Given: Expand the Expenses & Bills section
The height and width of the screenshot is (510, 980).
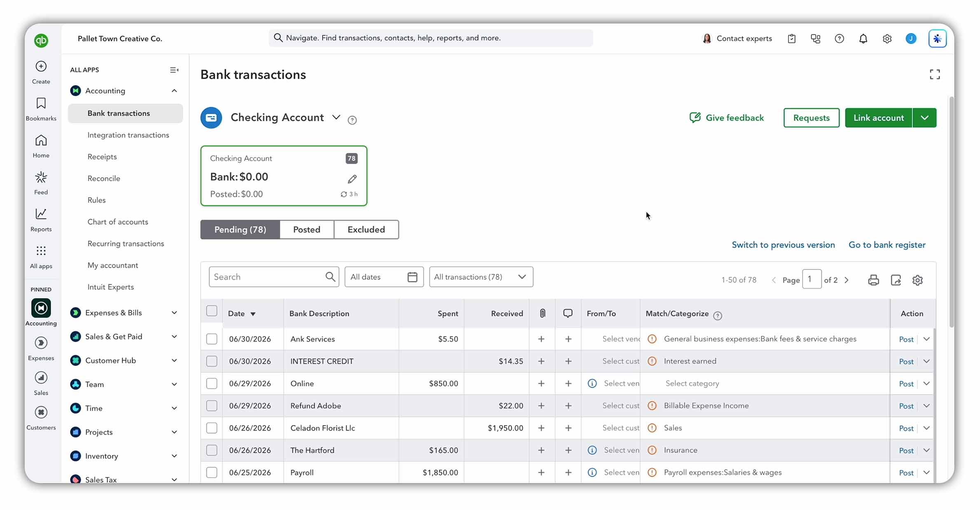Looking at the screenshot, I should pos(174,313).
